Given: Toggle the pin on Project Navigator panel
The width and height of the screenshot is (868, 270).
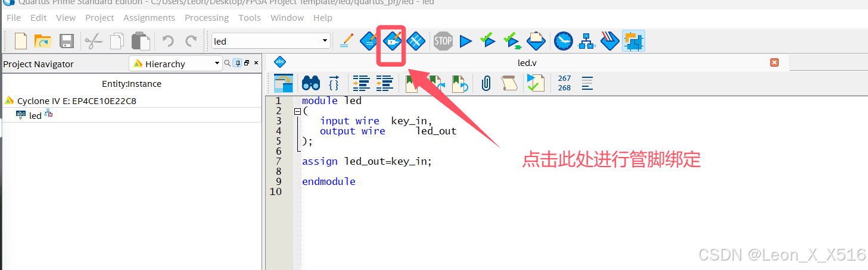Looking at the screenshot, I should 237,63.
